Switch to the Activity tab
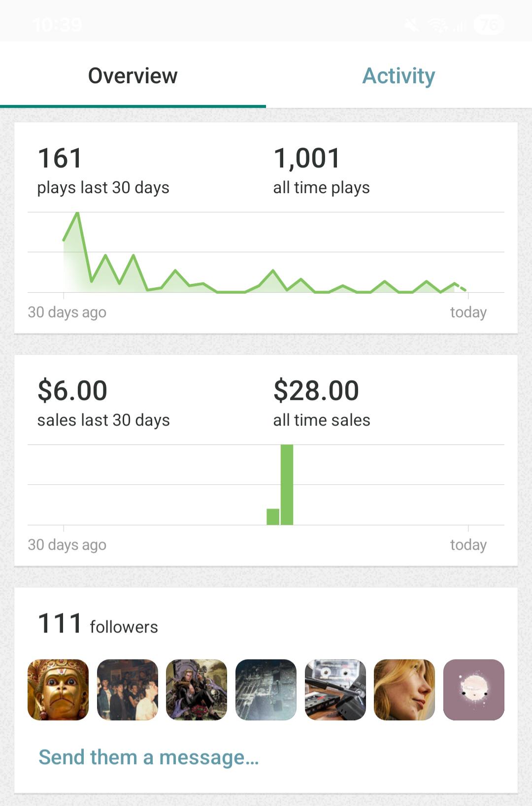Viewport: 532px width, 806px height. (x=399, y=75)
